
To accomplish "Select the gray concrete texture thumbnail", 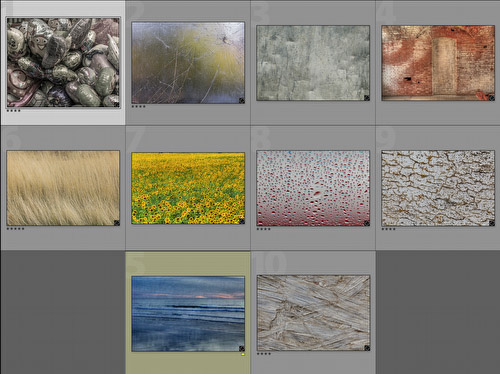I will coord(313,63).
